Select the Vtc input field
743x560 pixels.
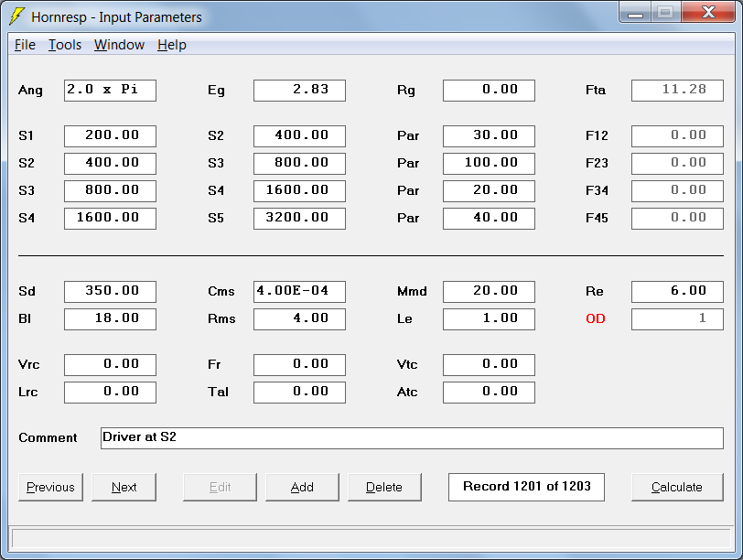click(x=489, y=365)
